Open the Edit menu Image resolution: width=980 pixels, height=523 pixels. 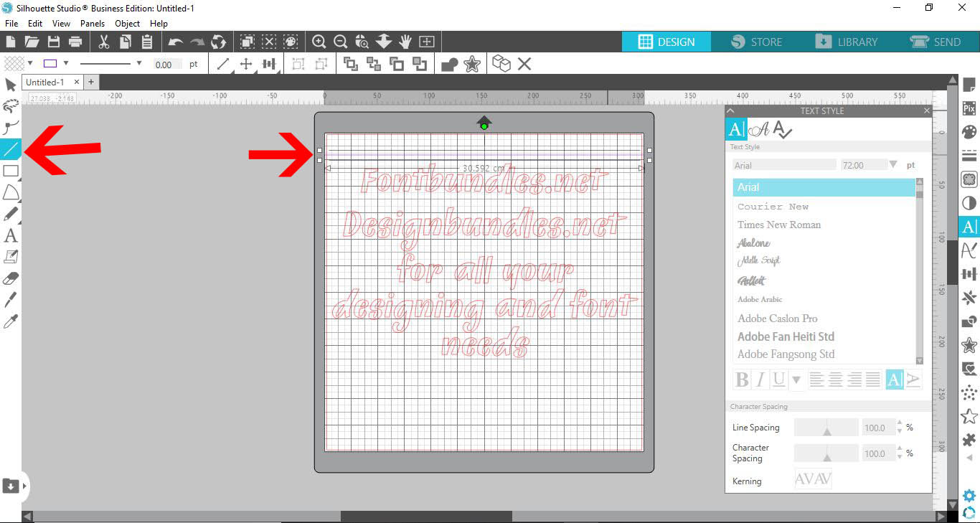35,24
